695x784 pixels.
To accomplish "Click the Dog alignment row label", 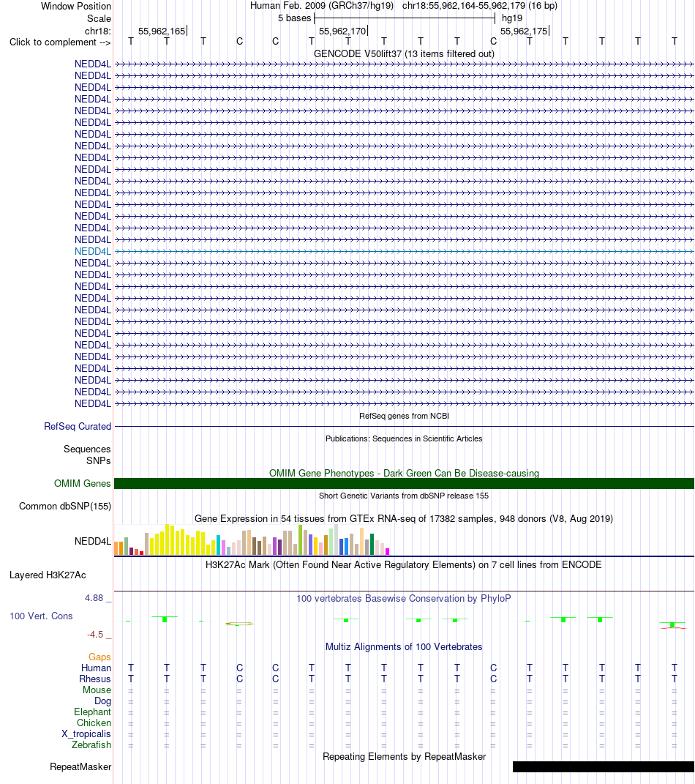I will point(103,701).
